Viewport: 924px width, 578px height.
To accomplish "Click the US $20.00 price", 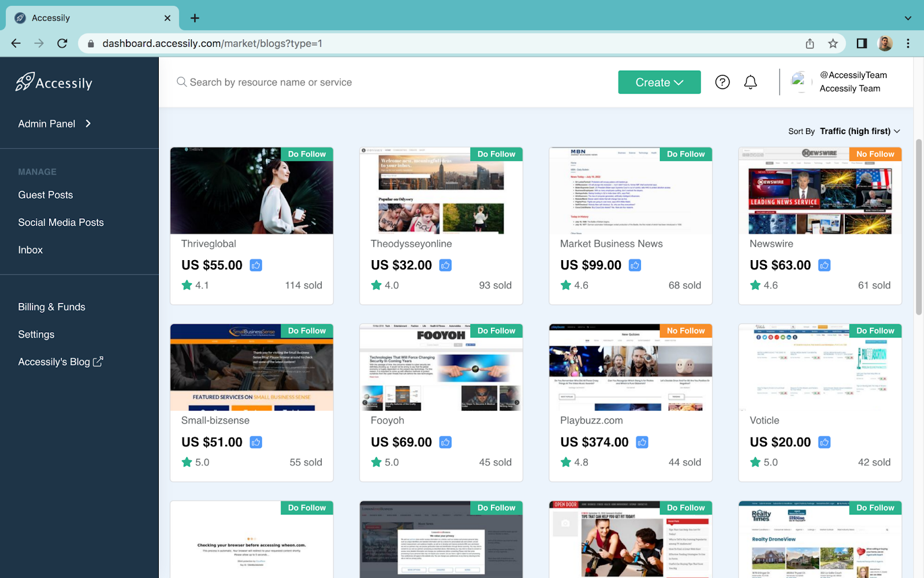I will click(x=780, y=442).
